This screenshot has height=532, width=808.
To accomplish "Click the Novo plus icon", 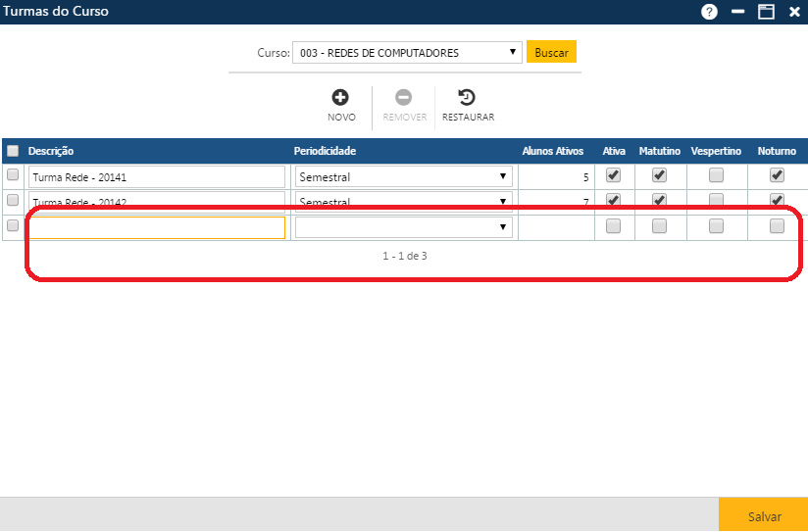I will pyautogui.click(x=340, y=97).
